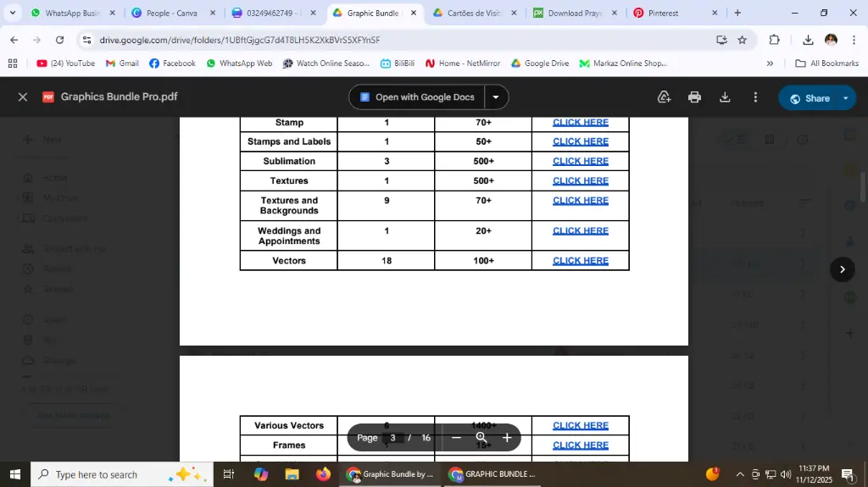Open Windows Start menu
The width and height of the screenshot is (868, 487).
[15, 474]
